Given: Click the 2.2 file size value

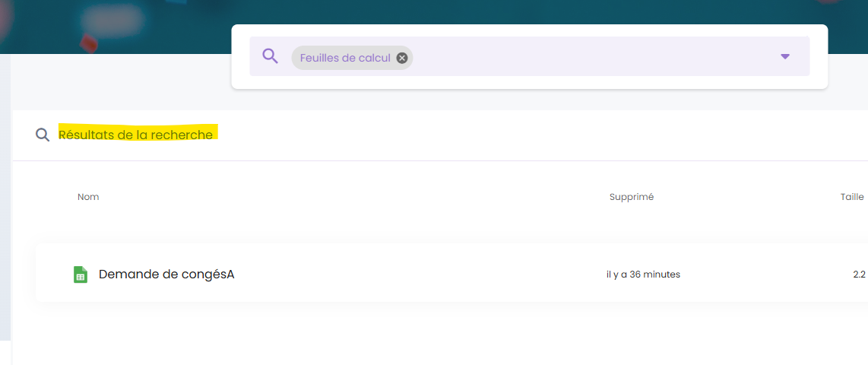Looking at the screenshot, I should (859, 275).
